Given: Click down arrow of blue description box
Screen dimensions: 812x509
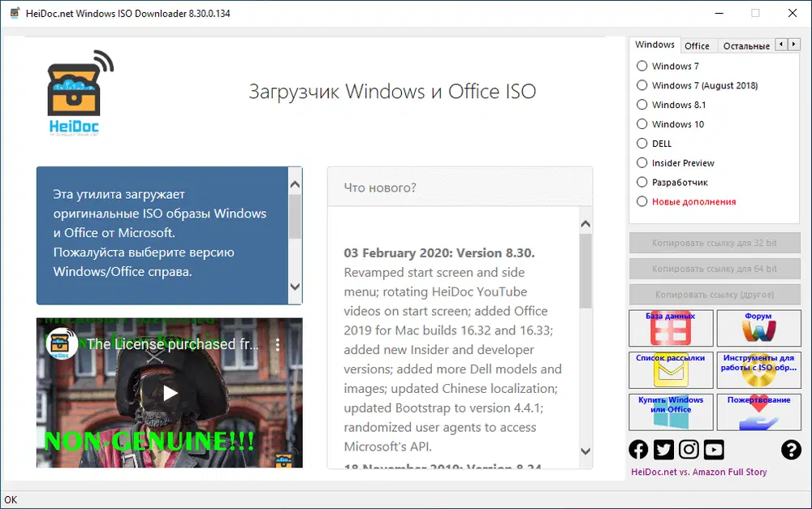Looking at the screenshot, I should coord(296,287).
